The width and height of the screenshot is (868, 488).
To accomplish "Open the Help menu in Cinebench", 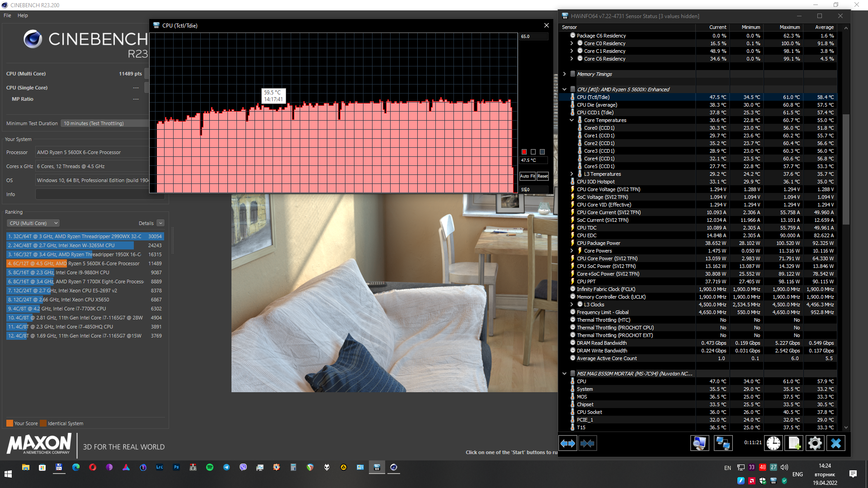I will tap(23, 15).
